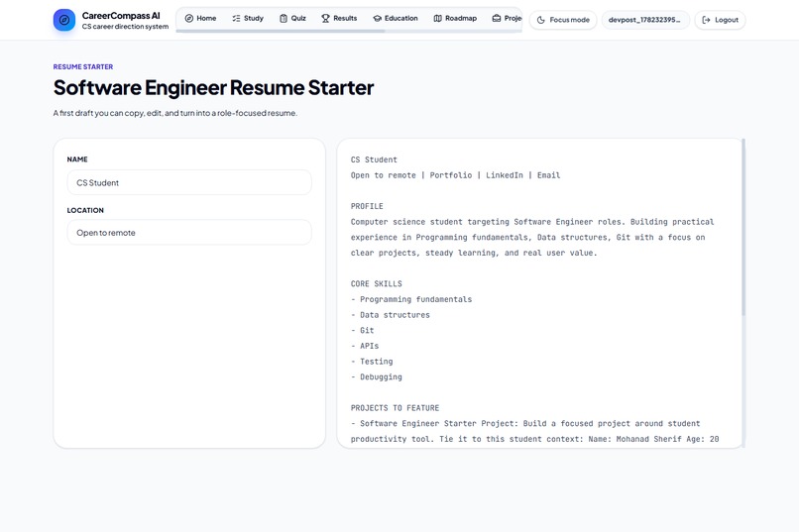Click the '- Programming fundamentals' skill line
Viewport: 799px width, 532px height.
(x=411, y=299)
